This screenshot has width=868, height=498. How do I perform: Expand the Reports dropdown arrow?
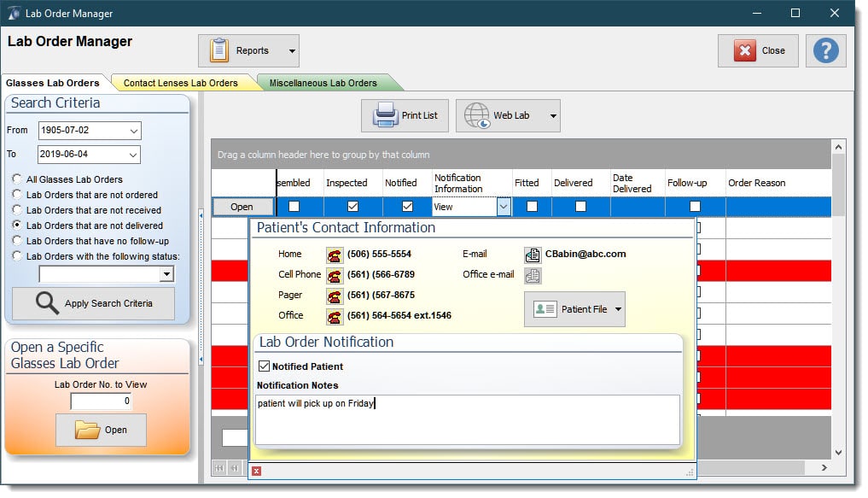[292, 51]
